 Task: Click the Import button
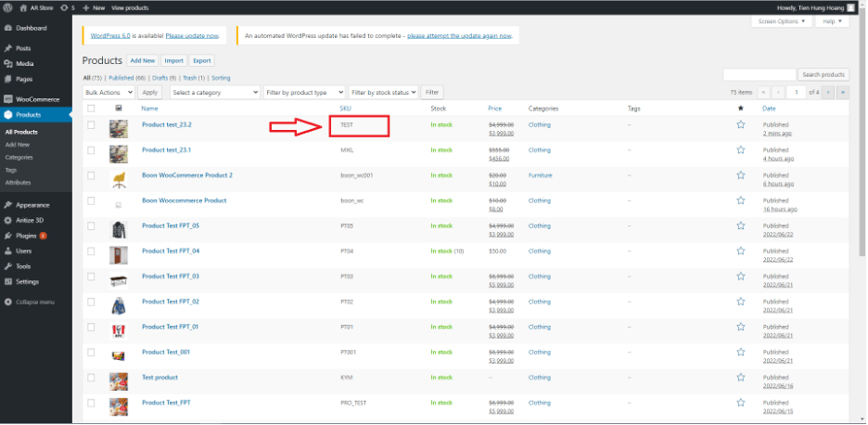tap(173, 61)
